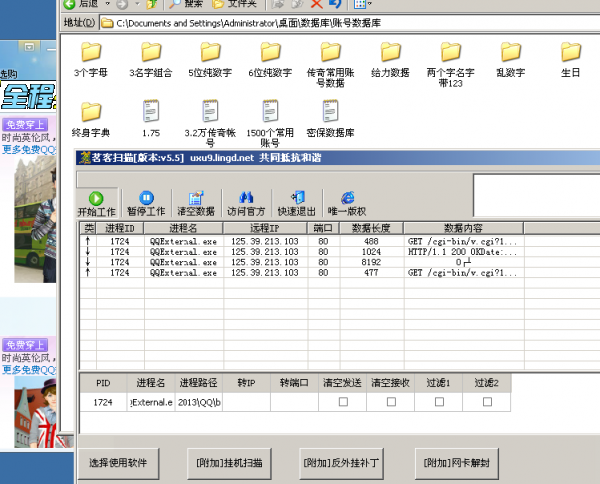
Task: Click the address bar path field
Action: (349, 23)
